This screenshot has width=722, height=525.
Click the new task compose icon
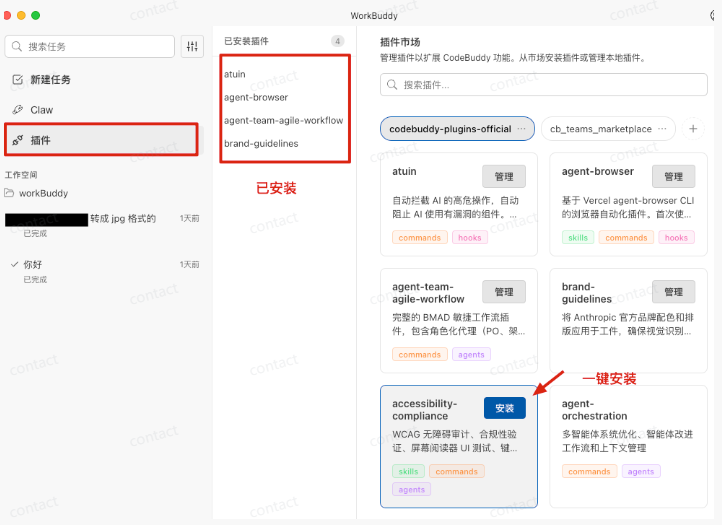[17, 80]
